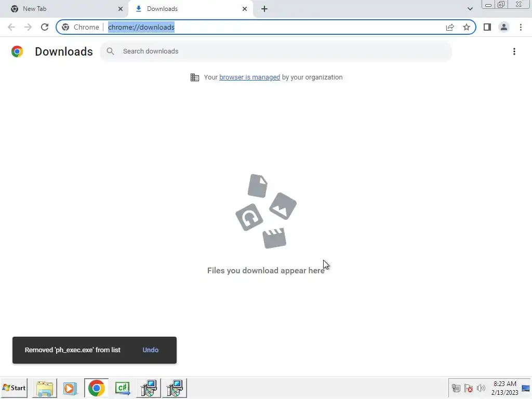Open the 'browser is managed' link
The width and height of the screenshot is (532, 399).
click(x=249, y=77)
